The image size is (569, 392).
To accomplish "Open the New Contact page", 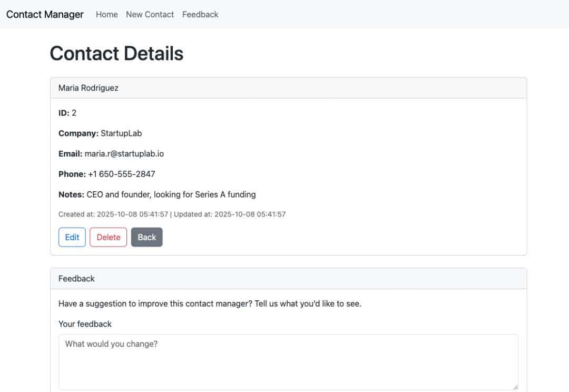I will click(150, 14).
